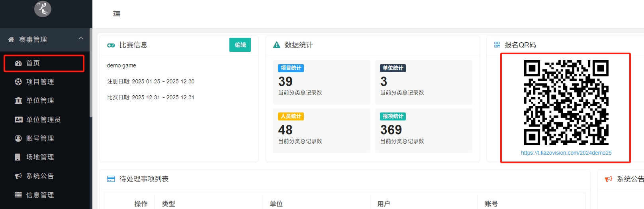
Task: Select the 项目统计 card showing 39
Action: tap(321, 82)
